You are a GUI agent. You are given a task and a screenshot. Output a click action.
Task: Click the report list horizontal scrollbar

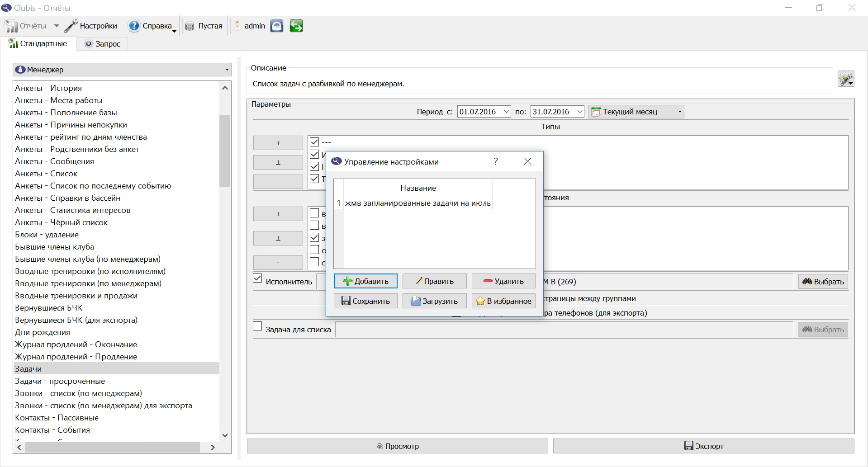coord(113,447)
